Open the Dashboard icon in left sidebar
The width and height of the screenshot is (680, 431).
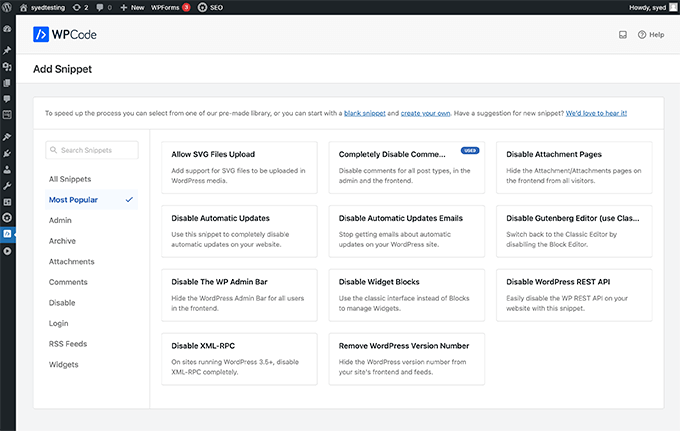(7, 29)
